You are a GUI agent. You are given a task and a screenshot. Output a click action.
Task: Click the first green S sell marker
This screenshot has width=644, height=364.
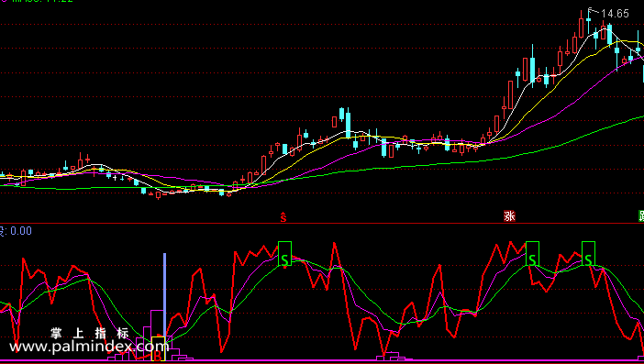pos(284,254)
